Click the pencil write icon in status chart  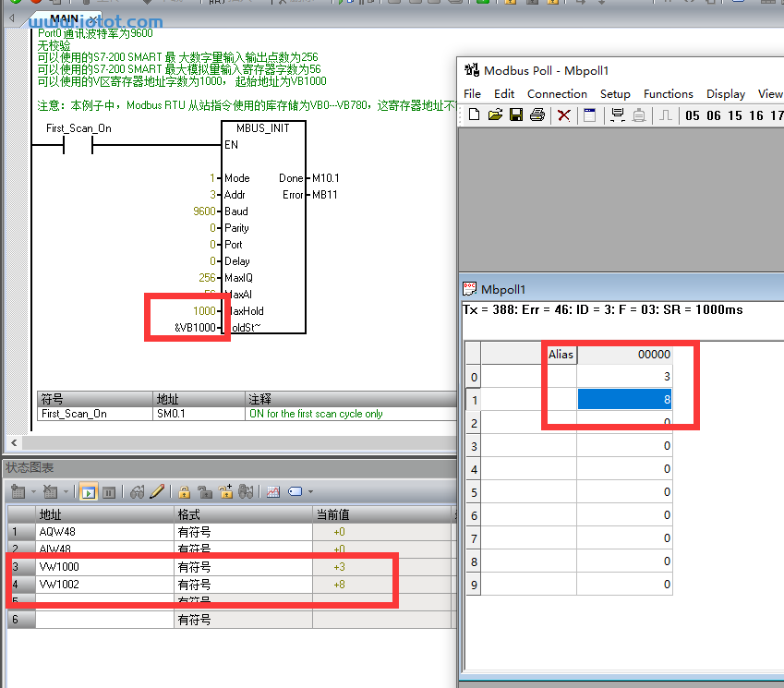tap(157, 492)
